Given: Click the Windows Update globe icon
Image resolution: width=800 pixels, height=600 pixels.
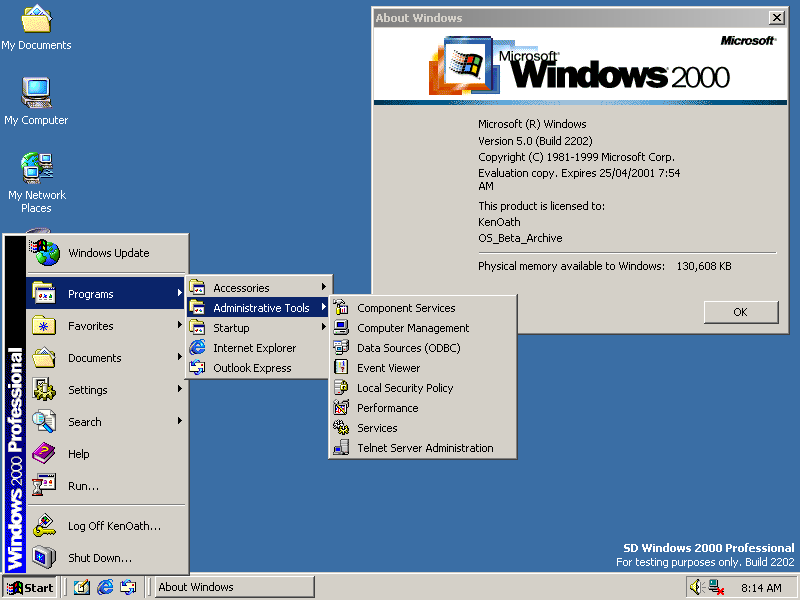Looking at the screenshot, I should [44, 253].
